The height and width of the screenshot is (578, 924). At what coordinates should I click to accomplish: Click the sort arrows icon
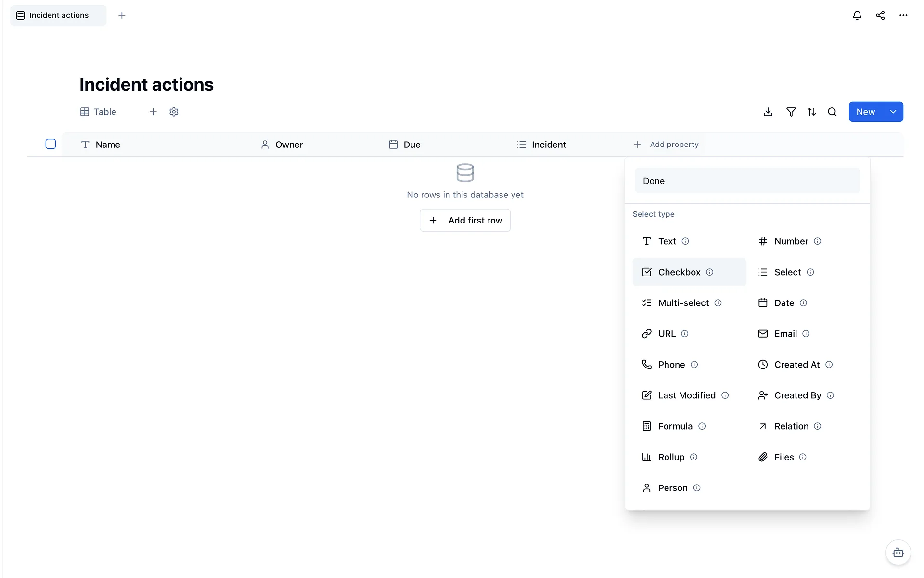(x=811, y=112)
